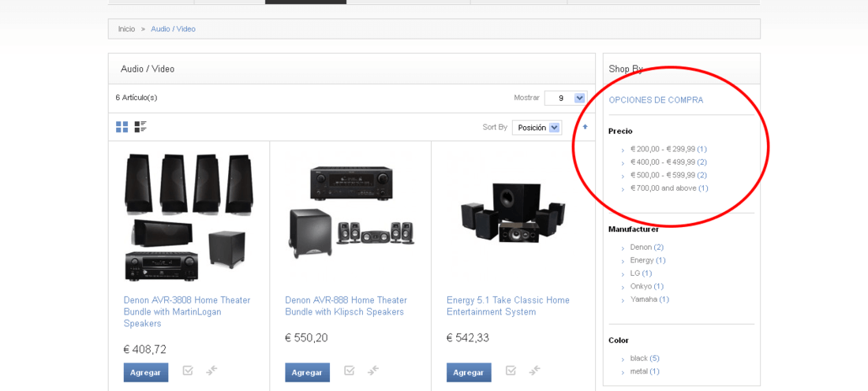Toggle sort direction arrow icon
This screenshot has height=391, width=868.
point(586,127)
